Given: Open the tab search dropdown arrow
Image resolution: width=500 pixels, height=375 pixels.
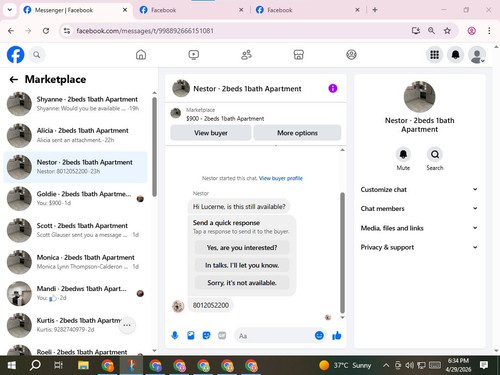Looking at the screenshot, I should point(10,10).
